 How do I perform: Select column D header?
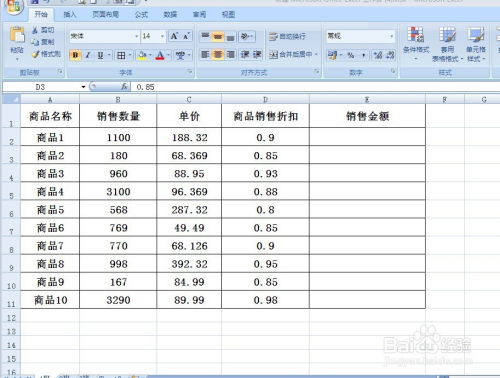point(265,99)
